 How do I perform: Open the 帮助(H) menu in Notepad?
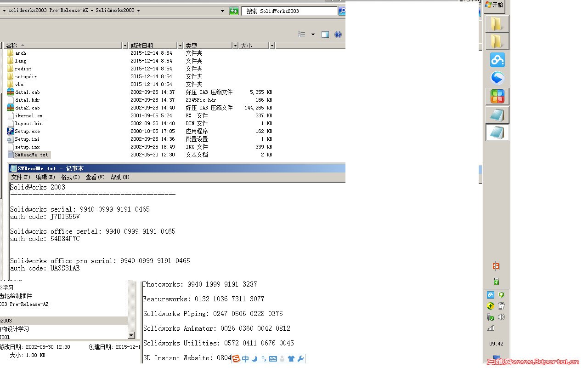pyautogui.click(x=120, y=177)
